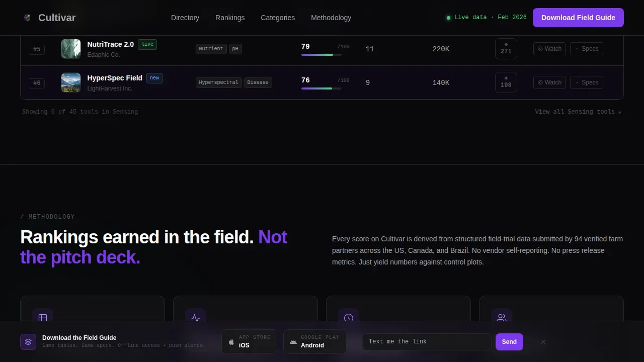Image resolution: width=644 pixels, height=362 pixels.
Task: Upvote HyperSpec Field with 198 votes
Action: pyautogui.click(x=506, y=82)
